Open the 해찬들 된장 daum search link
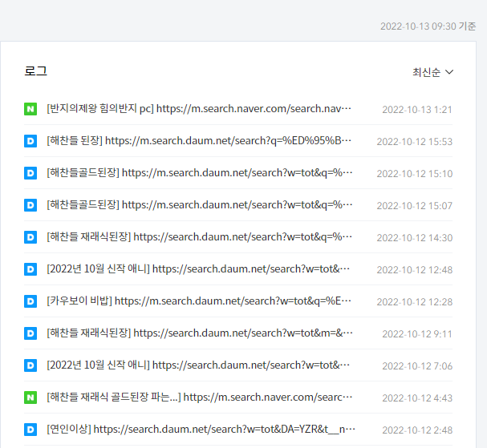Viewport: 487px width, 448px height. pos(199,141)
